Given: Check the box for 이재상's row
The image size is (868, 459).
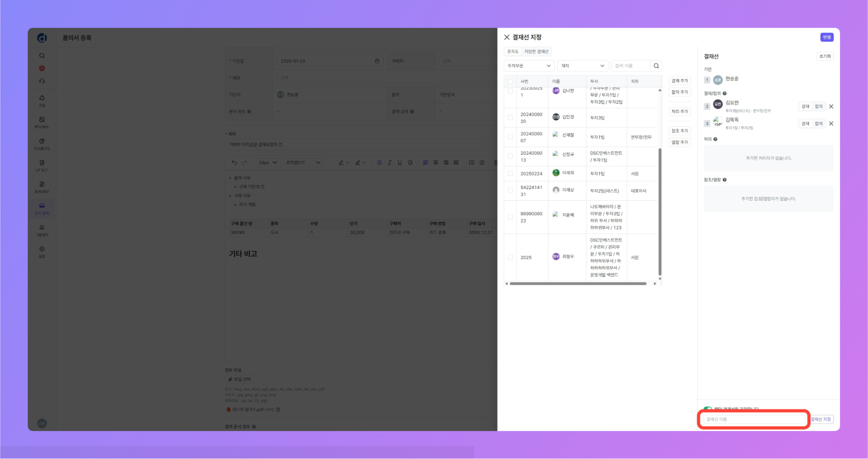Looking at the screenshot, I should pos(510,191).
